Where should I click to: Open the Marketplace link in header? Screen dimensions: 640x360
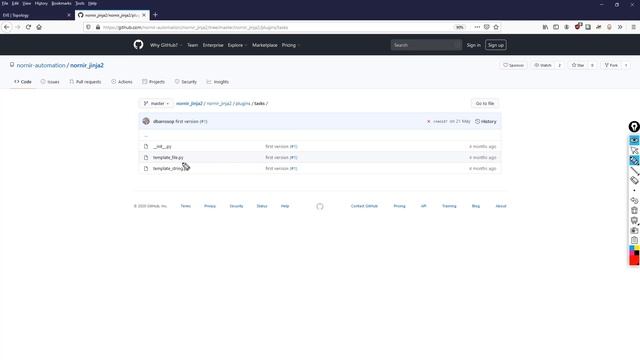pyautogui.click(x=264, y=45)
